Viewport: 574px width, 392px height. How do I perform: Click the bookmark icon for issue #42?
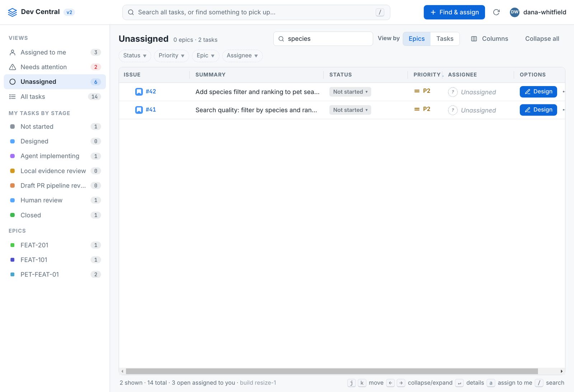139,92
